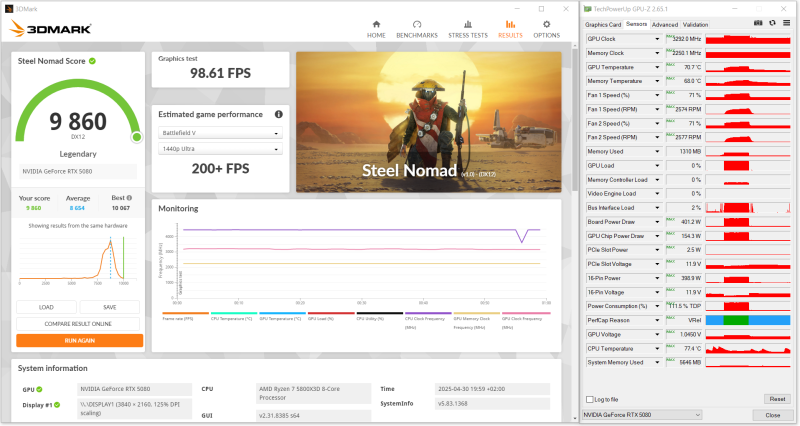
Task: Switch to the Results bar-chart icon
Action: [x=510, y=24]
